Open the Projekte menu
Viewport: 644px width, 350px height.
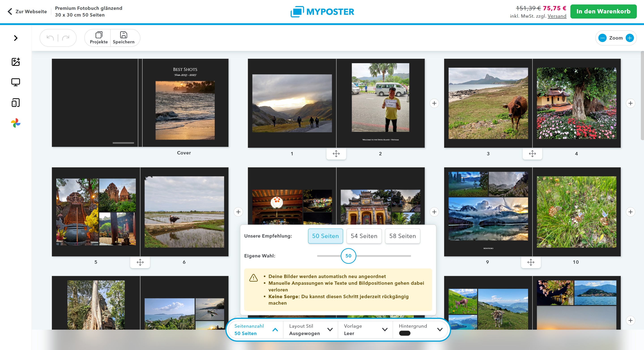pyautogui.click(x=99, y=38)
